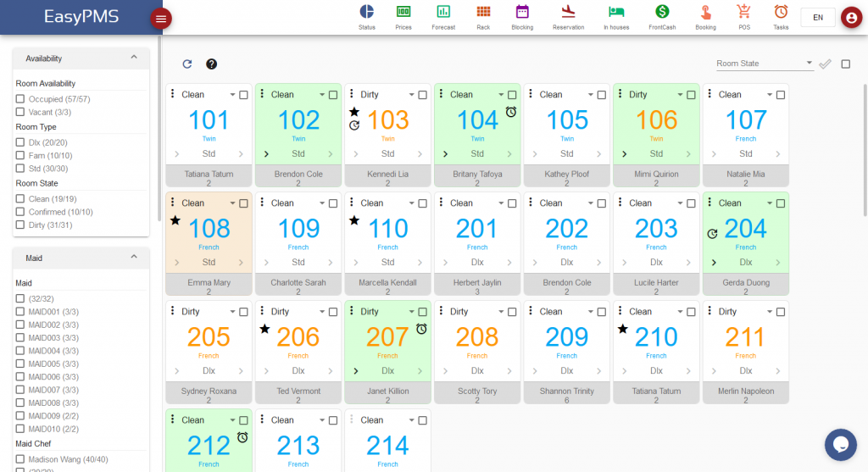
Task: Open the In houses section
Action: point(616,17)
